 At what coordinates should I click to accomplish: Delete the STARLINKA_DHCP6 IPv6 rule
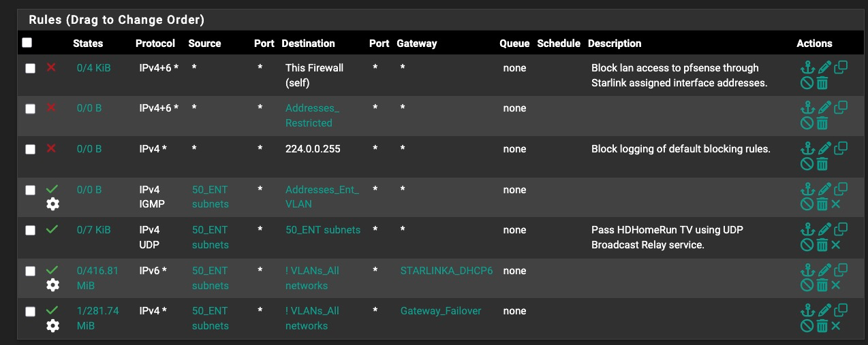point(822,286)
